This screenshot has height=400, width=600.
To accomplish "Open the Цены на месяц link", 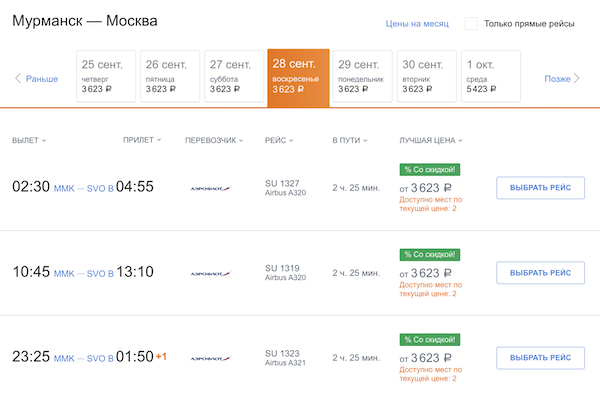I will point(417,24).
